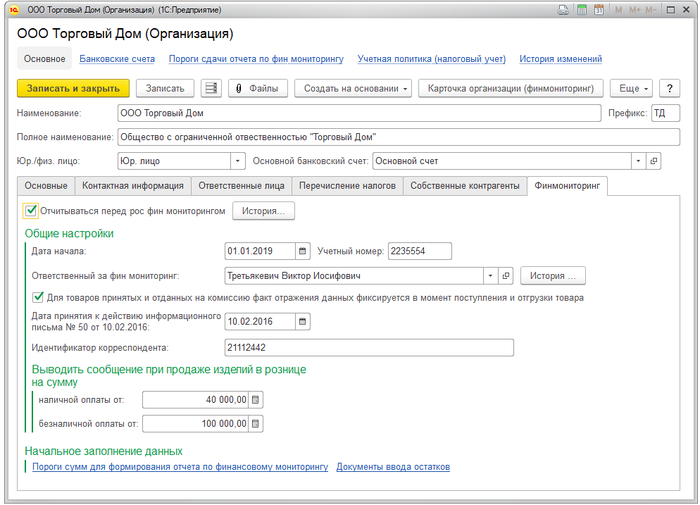Click the report list icon next to Записать
Viewport: 700px width, 505px height.
coord(211,89)
